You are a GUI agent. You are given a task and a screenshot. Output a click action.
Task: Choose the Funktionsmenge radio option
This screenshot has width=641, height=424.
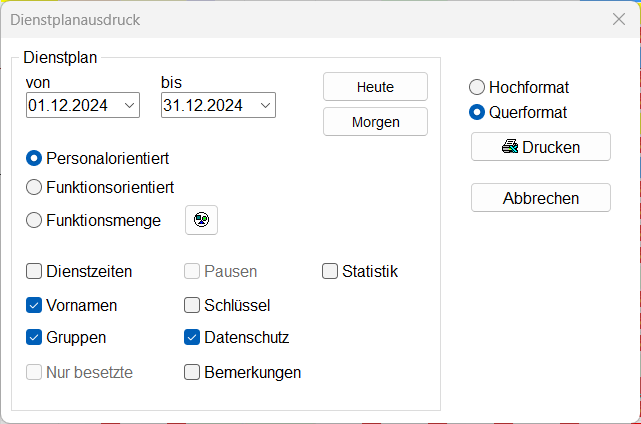coord(35,221)
